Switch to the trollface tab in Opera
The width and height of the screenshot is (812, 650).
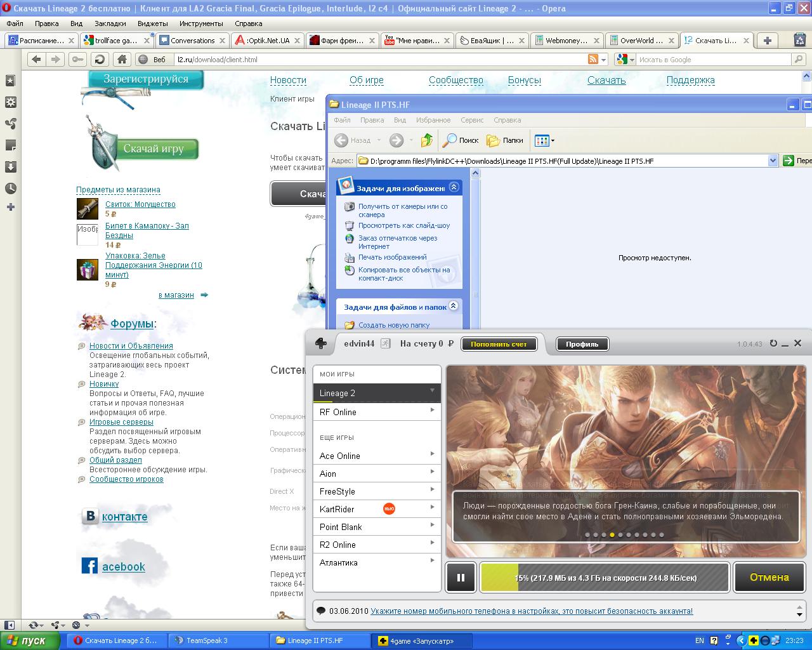tap(117, 40)
